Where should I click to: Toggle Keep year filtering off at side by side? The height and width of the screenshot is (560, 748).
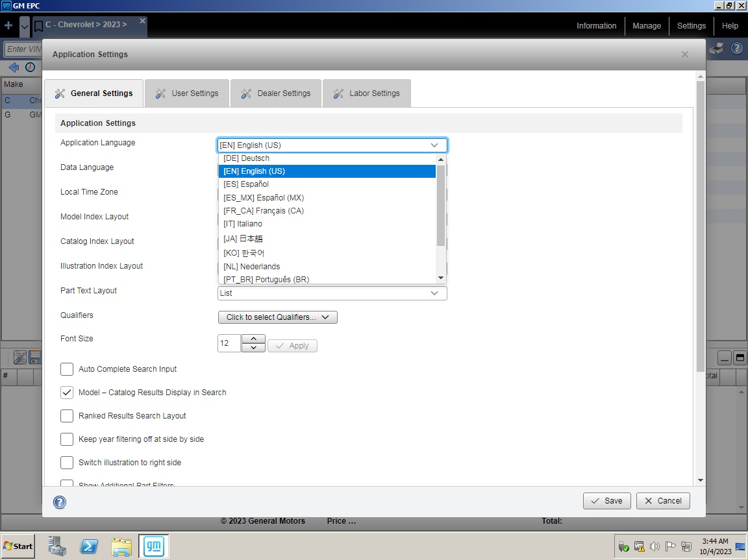click(x=67, y=439)
